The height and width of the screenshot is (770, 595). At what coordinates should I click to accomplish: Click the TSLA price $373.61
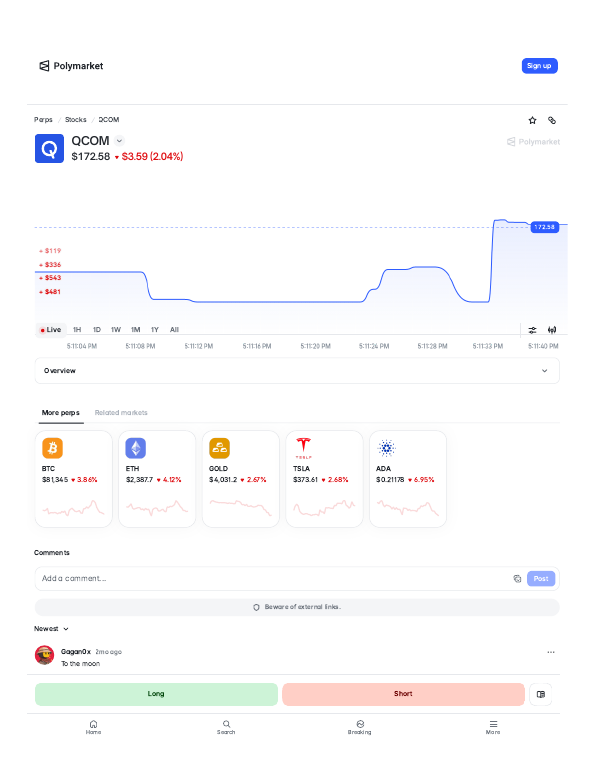click(305, 480)
